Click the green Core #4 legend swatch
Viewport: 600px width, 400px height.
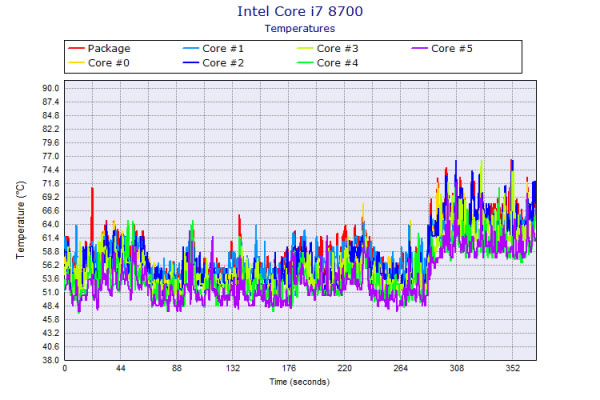[x=305, y=63]
